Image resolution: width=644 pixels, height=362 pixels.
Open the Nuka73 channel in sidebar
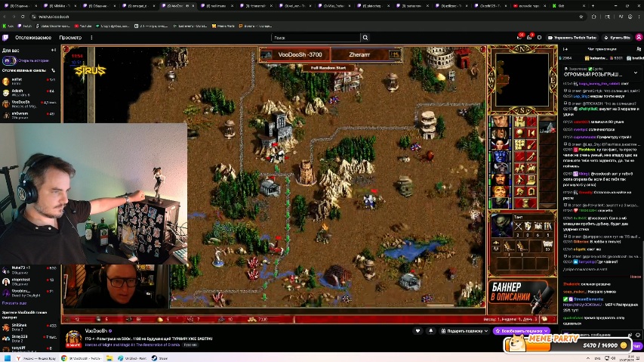coord(29,270)
